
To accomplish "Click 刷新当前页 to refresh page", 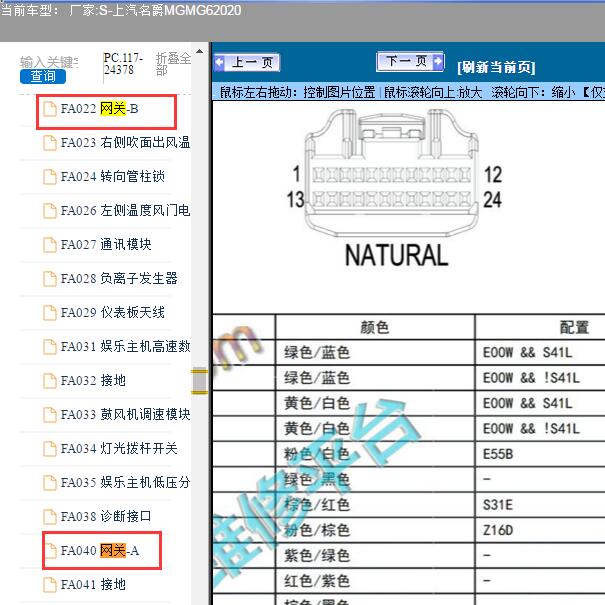I will [496, 67].
